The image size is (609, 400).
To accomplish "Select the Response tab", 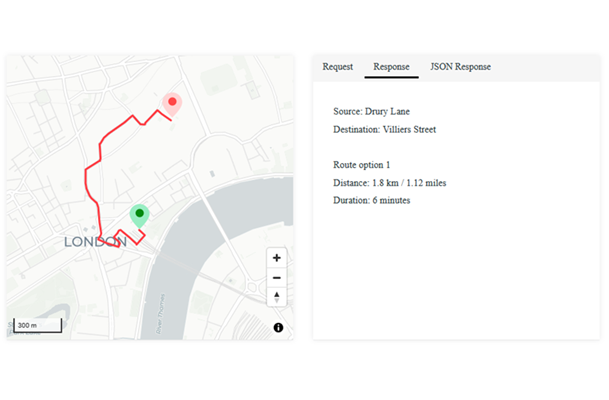I will 391,67.
